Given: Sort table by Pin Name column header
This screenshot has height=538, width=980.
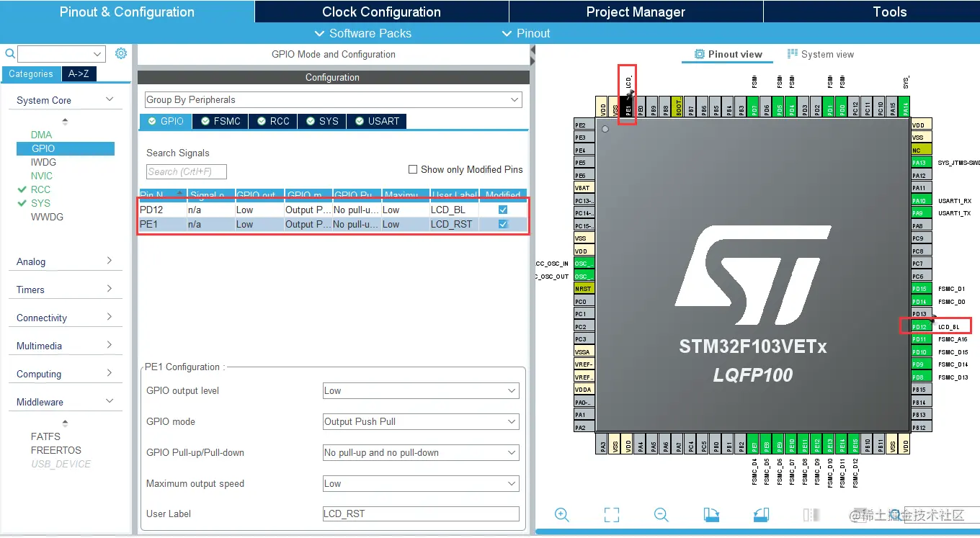Looking at the screenshot, I should pos(162,194).
